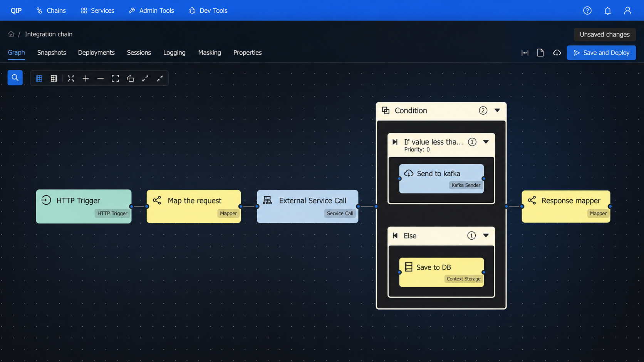
Task: Open the user profile icon
Action: click(627, 10)
